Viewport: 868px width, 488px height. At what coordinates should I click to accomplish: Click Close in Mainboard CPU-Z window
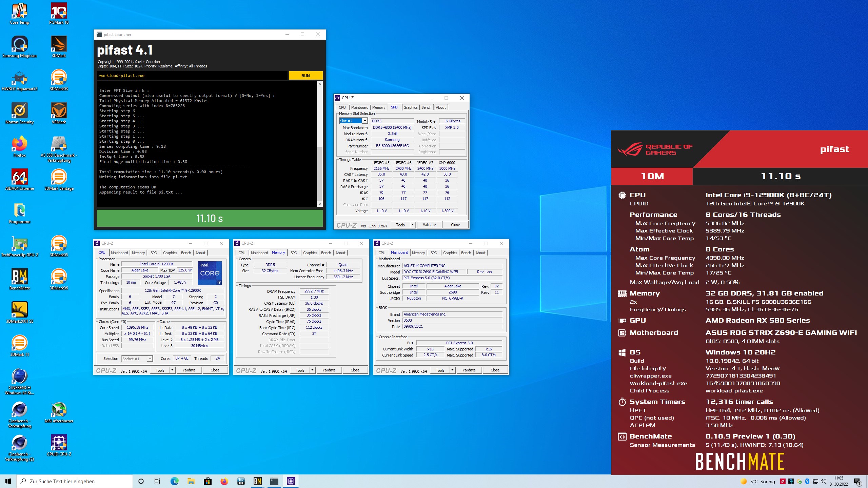495,370
